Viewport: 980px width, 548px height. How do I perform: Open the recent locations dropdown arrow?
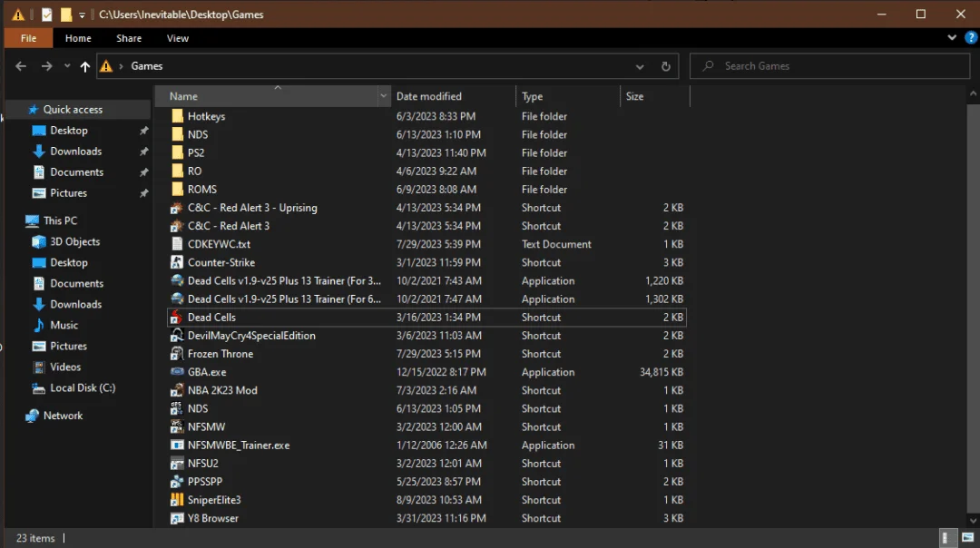(x=67, y=66)
